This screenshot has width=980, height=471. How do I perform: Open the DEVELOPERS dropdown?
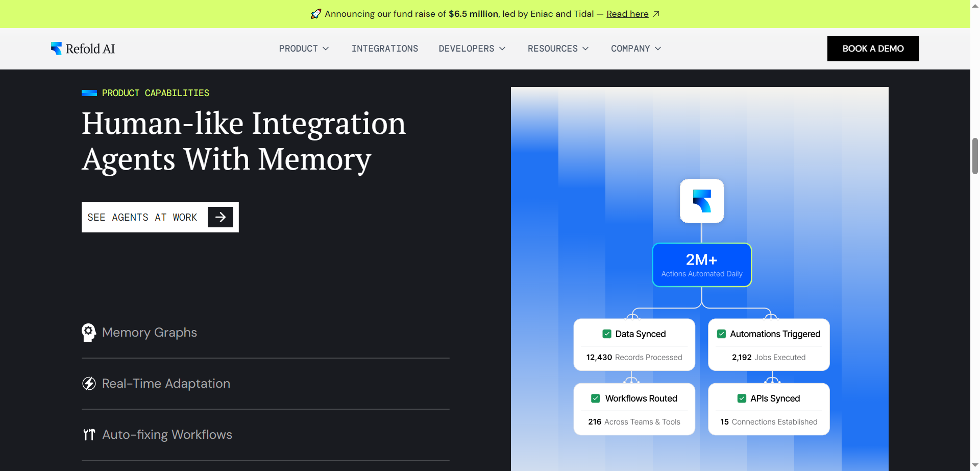click(x=472, y=49)
